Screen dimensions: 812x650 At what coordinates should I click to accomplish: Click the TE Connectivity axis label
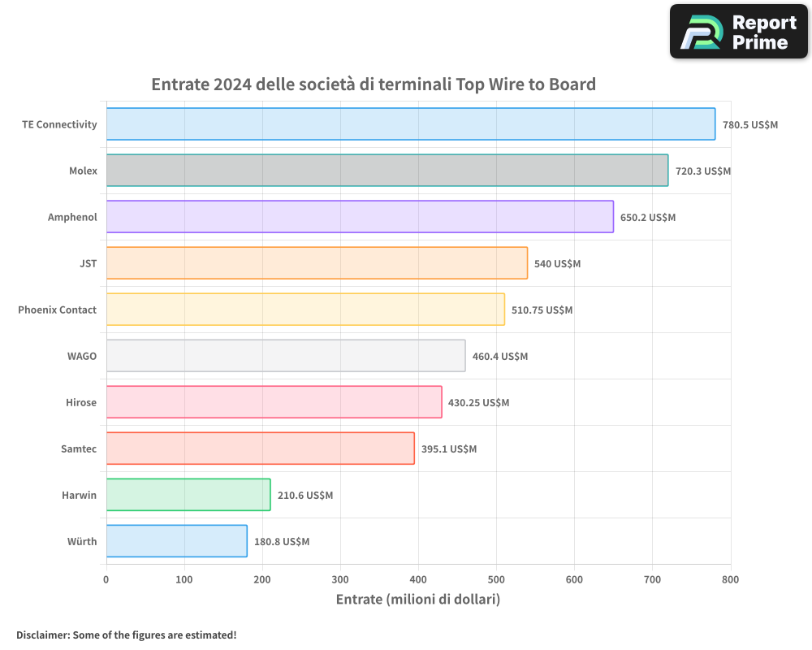point(59,124)
